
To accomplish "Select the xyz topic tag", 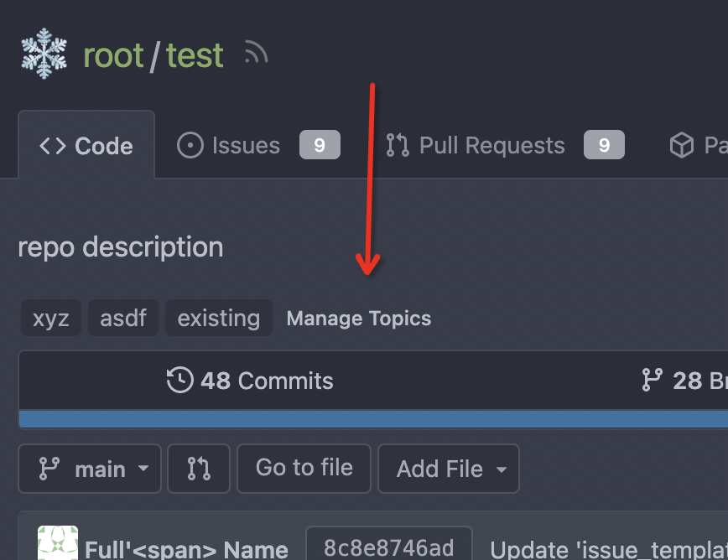I will tap(51, 318).
